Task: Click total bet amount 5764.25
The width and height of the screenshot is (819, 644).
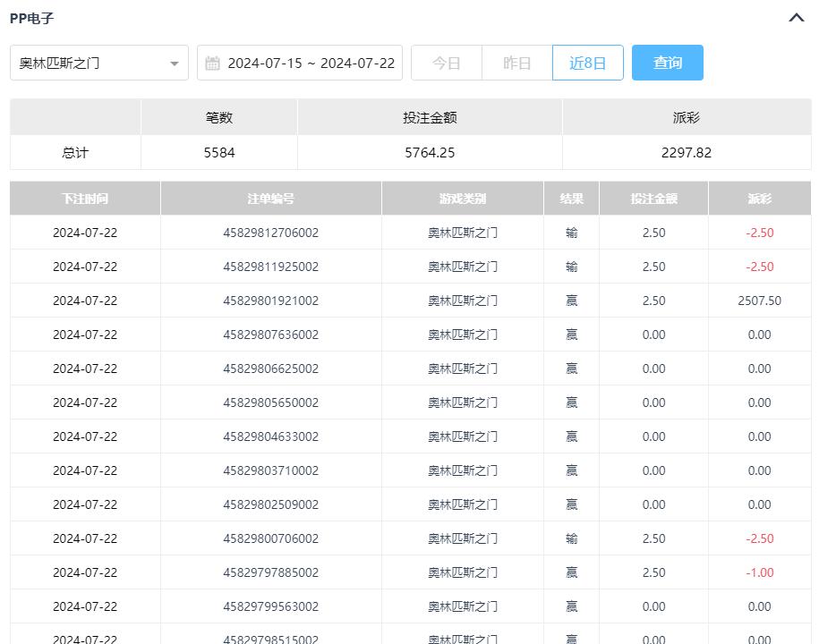Action: pyautogui.click(x=430, y=153)
